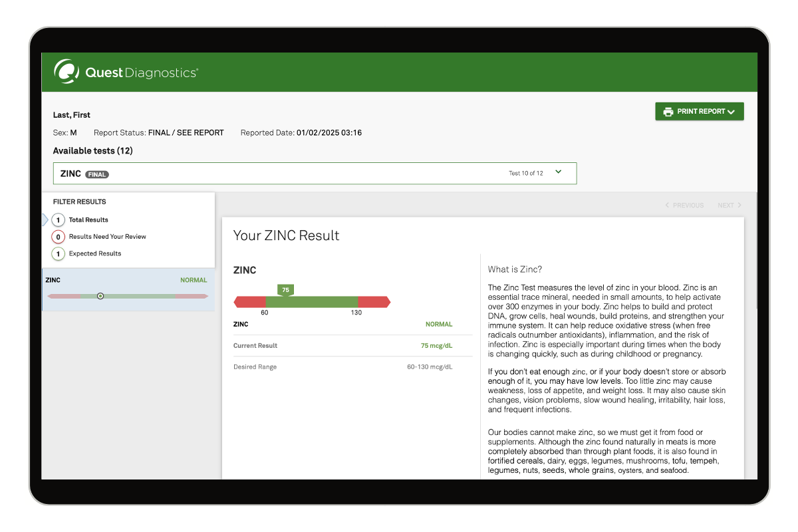Click the 75 mcg/dL current result value
The height and width of the screenshot is (532, 798).
436,346
